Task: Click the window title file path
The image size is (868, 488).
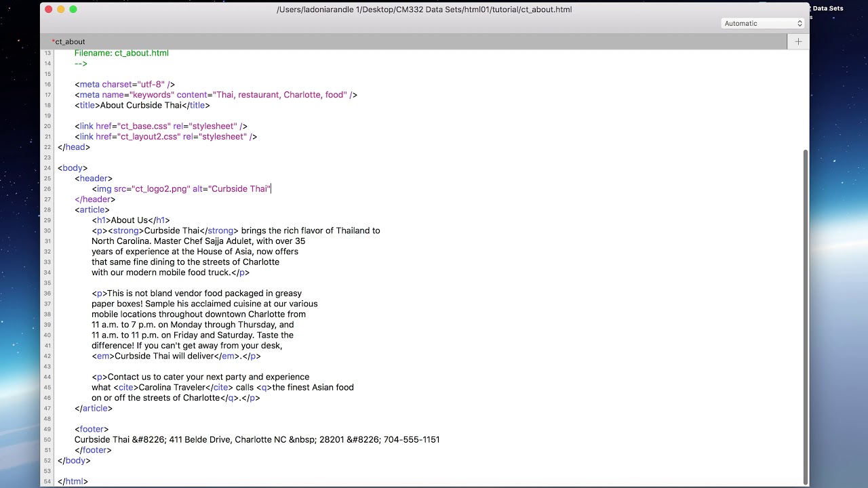Action: tap(425, 9)
